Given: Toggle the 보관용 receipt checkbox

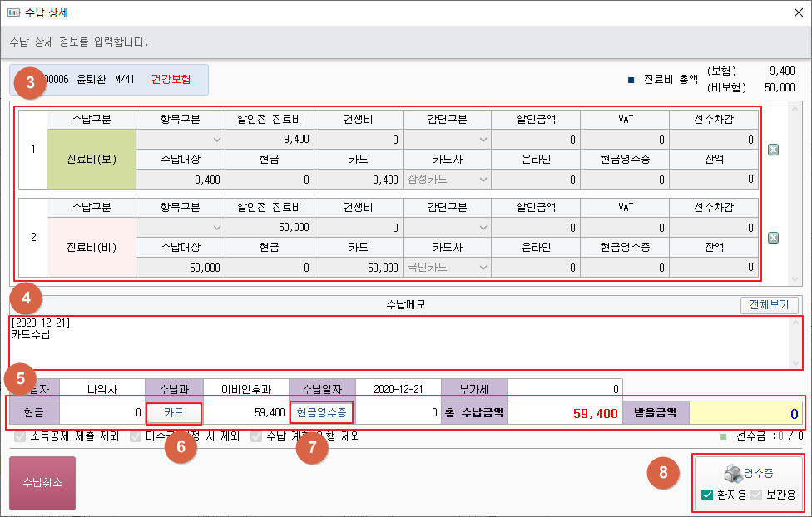Looking at the screenshot, I should pyautogui.click(x=756, y=495).
